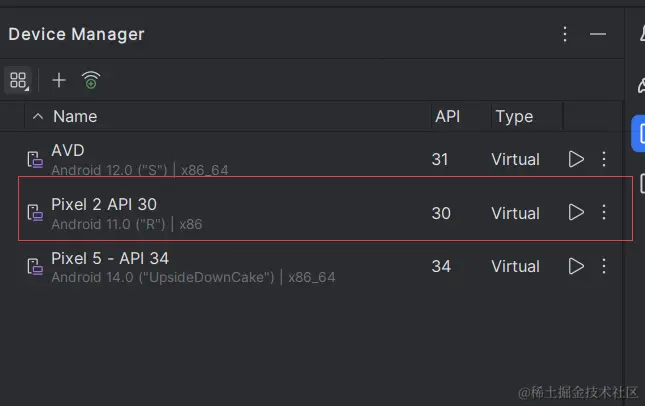Click the Pixel 2 API 30 device icon
645x406 pixels.
(33, 213)
